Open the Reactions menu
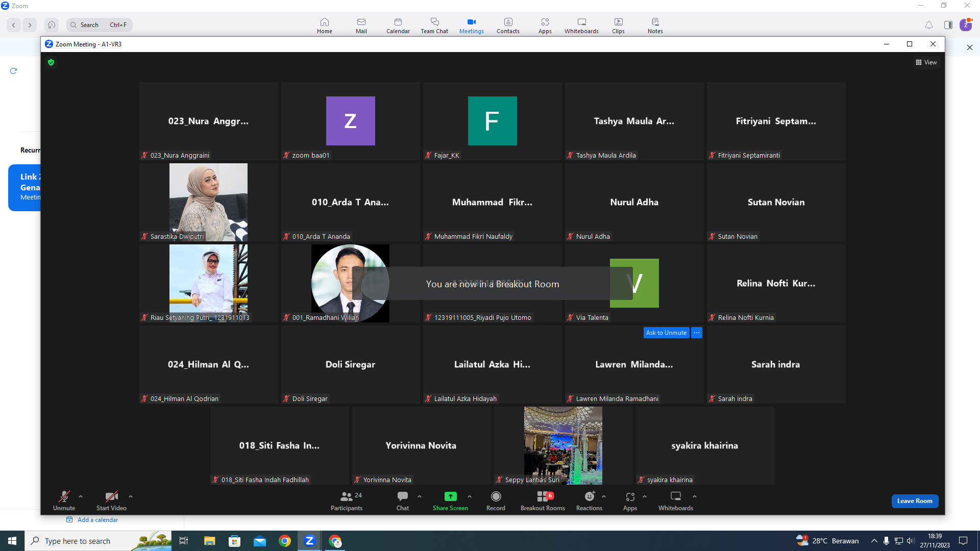980x551 pixels. pyautogui.click(x=589, y=500)
